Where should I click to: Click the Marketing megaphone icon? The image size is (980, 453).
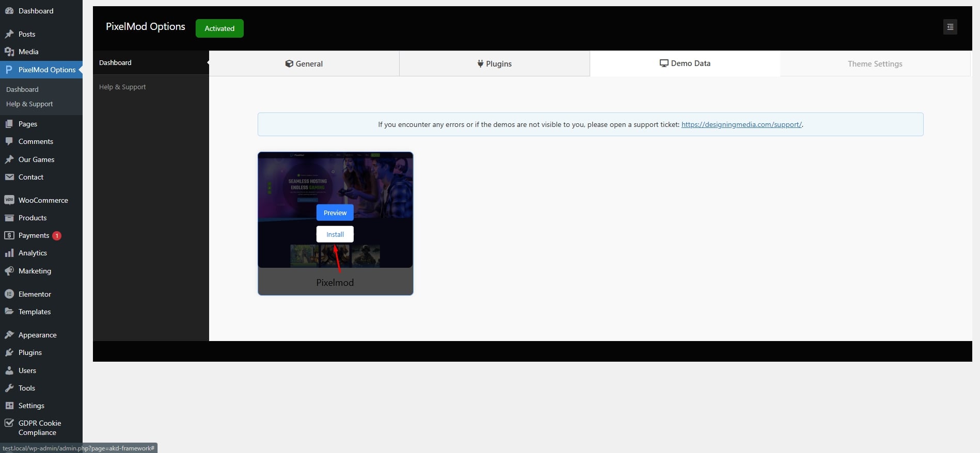click(9, 271)
